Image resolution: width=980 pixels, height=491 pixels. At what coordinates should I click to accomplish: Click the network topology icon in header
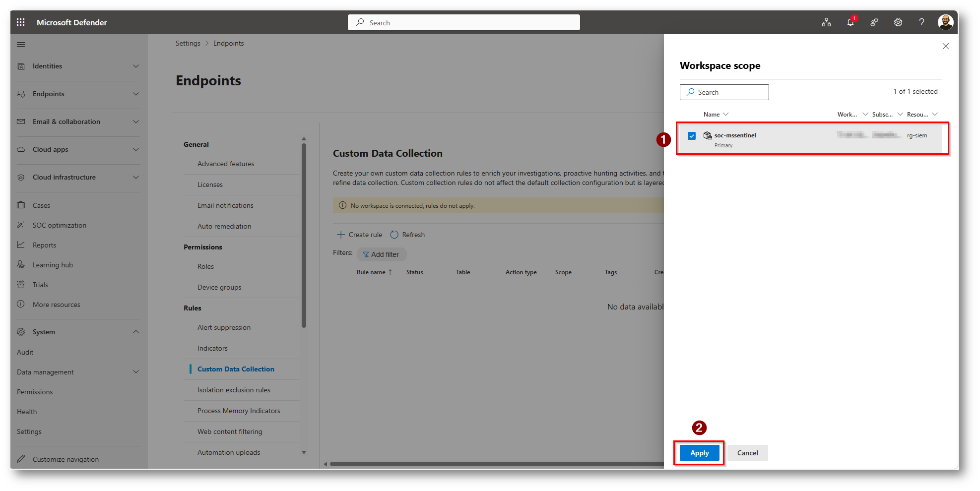click(826, 22)
